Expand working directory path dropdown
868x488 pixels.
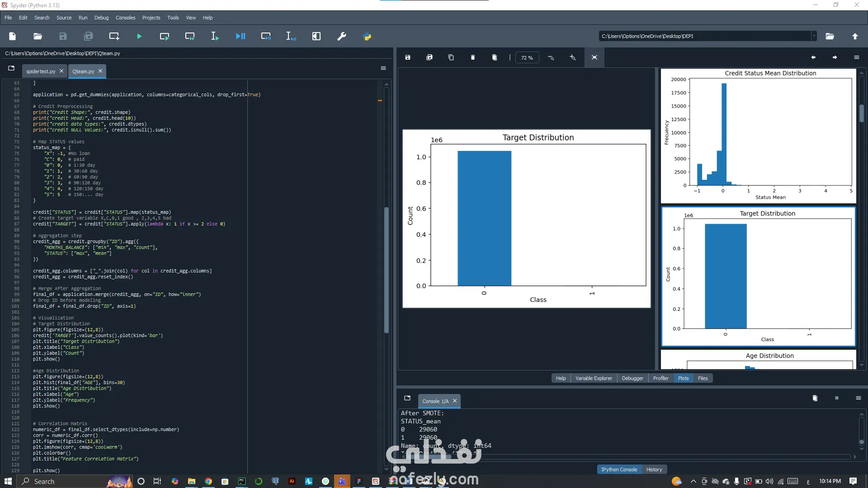coord(814,36)
